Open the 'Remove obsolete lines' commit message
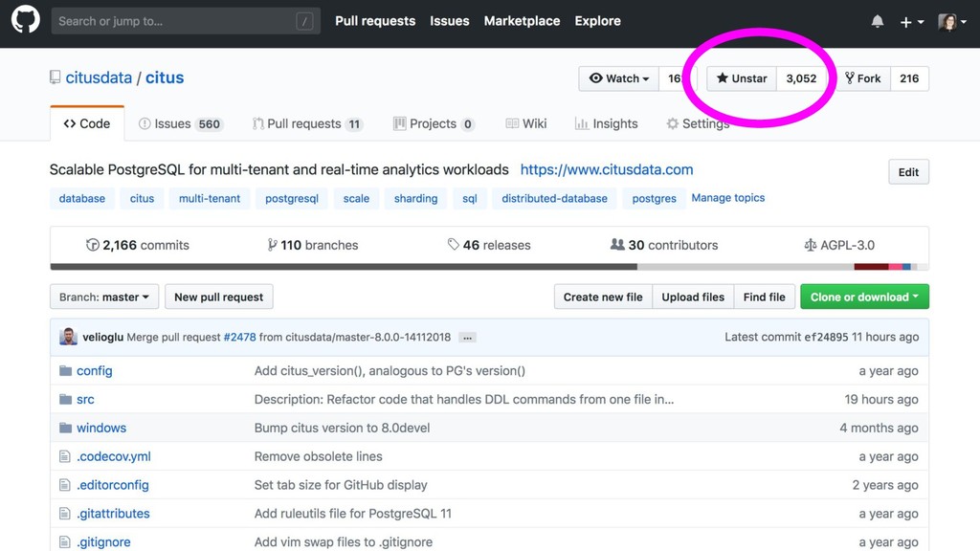 coord(318,456)
